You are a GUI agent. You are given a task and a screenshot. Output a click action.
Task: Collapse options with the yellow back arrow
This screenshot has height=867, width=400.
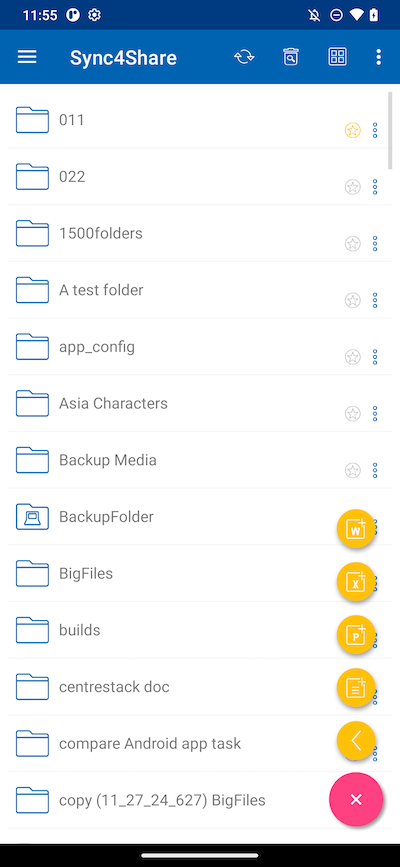356,740
